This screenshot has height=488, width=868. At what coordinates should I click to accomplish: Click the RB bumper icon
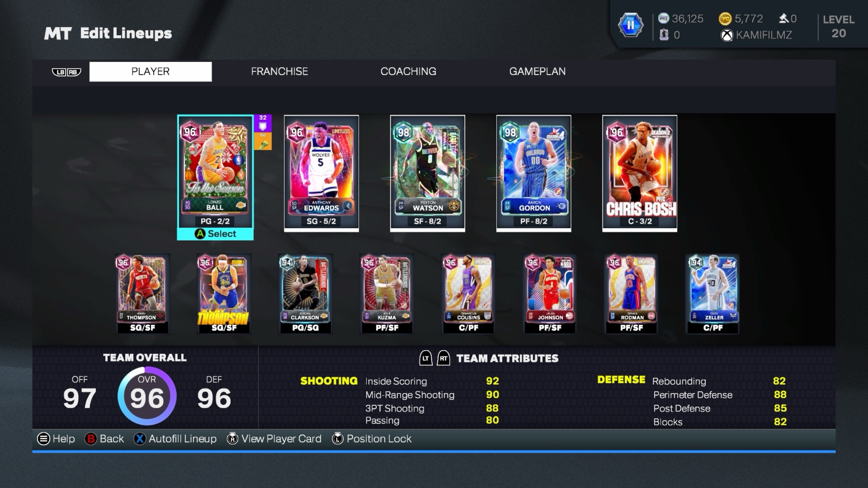point(74,72)
